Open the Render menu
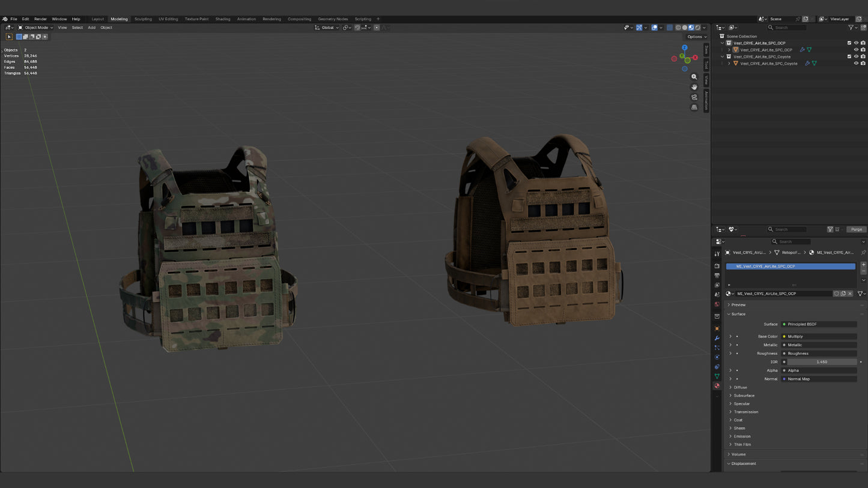Viewport: 868px width, 488px height. click(x=40, y=19)
